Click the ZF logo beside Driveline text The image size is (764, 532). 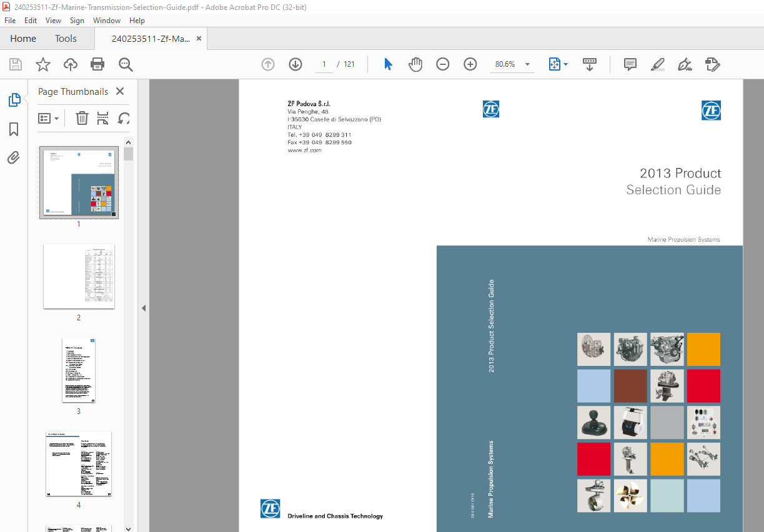(x=270, y=508)
